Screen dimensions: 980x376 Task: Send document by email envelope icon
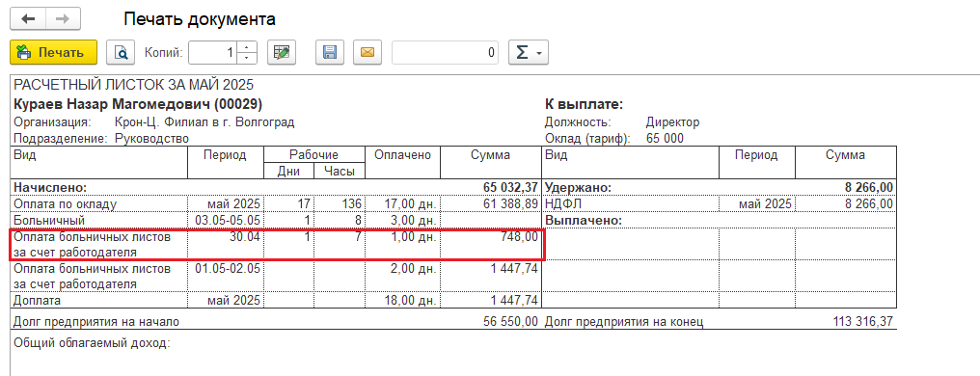pos(367,52)
